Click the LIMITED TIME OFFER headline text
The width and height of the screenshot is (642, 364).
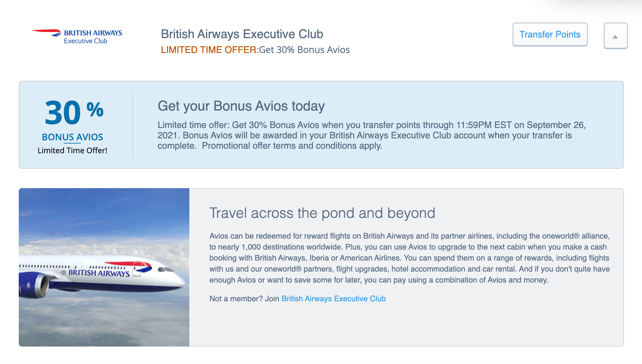209,50
